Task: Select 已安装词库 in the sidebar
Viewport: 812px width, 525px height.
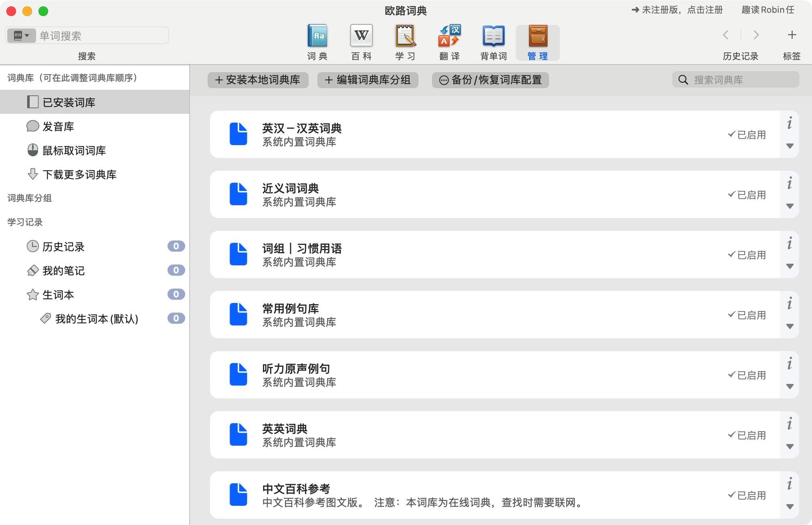Action: click(67, 102)
